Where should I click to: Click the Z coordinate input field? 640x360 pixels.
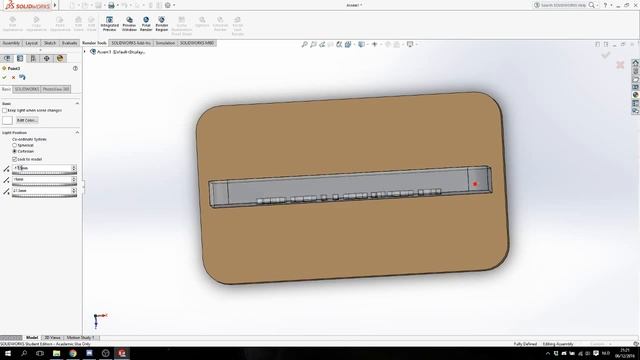(x=42, y=191)
